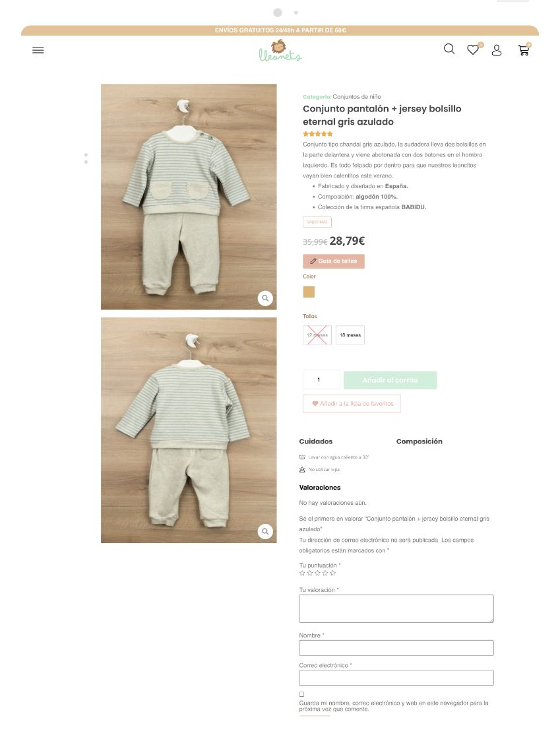Select the crossed-out 12 meses size
The image size is (560, 749).
(x=317, y=335)
